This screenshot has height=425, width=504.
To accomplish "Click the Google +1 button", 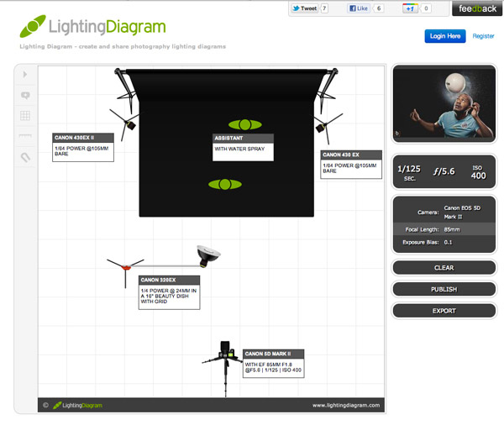I will (410, 8).
